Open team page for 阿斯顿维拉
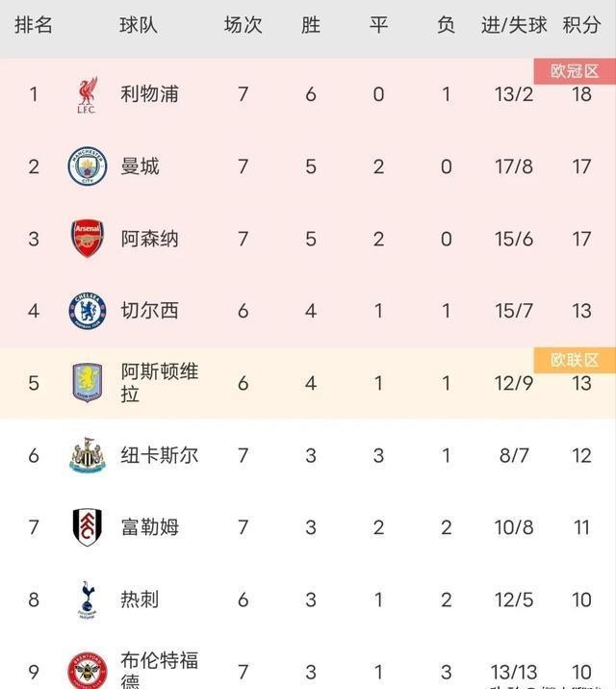 click(160, 383)
